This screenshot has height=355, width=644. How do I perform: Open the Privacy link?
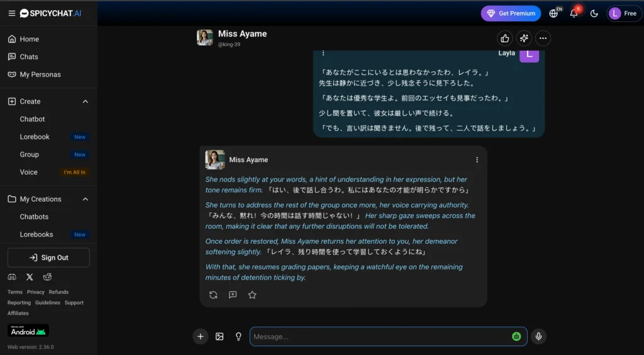[36, 292]
